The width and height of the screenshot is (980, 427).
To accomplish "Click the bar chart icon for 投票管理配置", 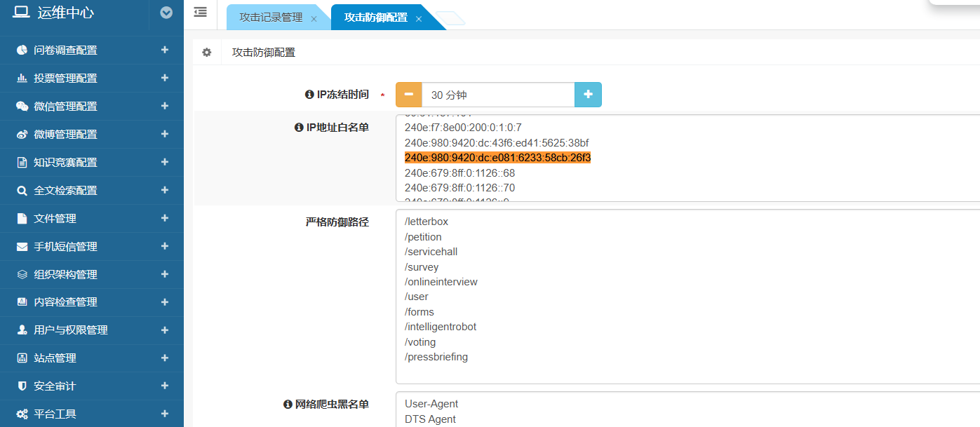I will [22, 79].
